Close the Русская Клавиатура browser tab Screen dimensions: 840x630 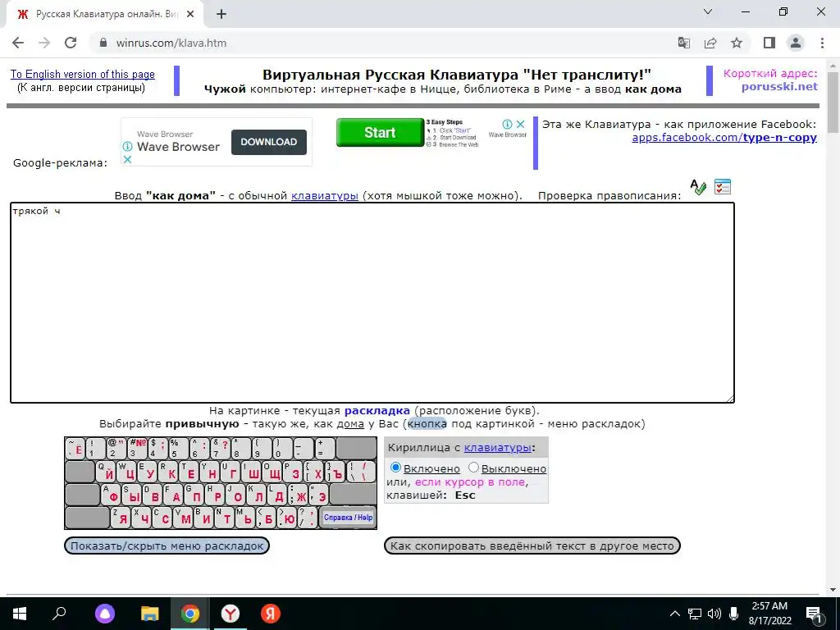(x=190, y=15)
